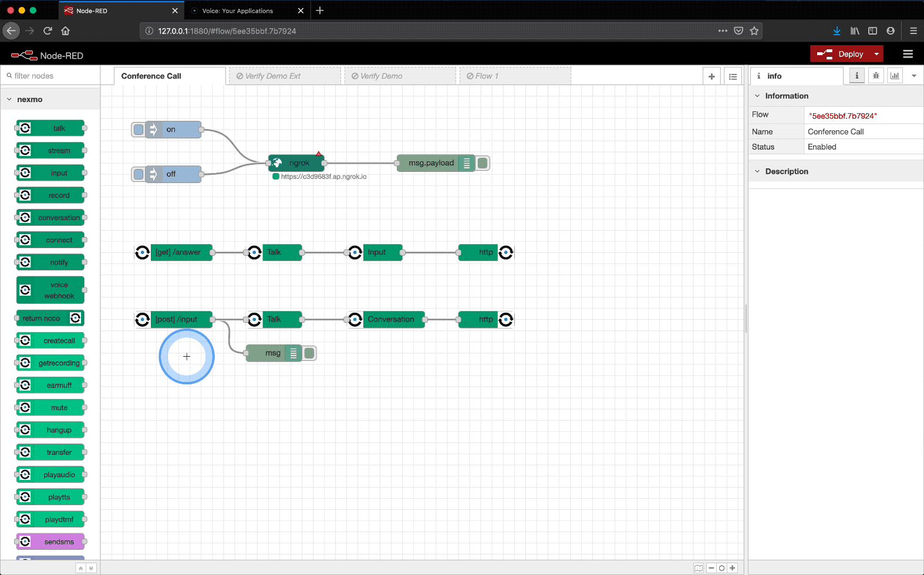
Task: Toggle the msg debug node output button
Action: point(309,353)
